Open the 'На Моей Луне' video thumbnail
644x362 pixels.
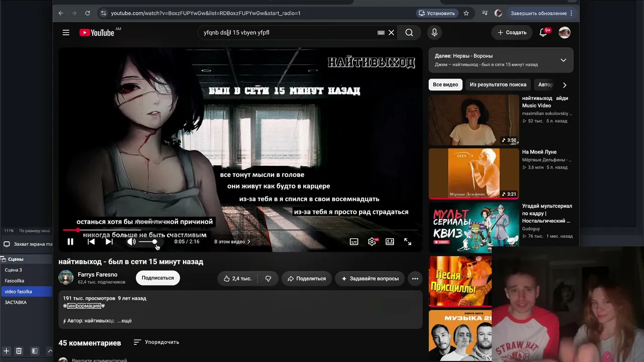(473, 174)
